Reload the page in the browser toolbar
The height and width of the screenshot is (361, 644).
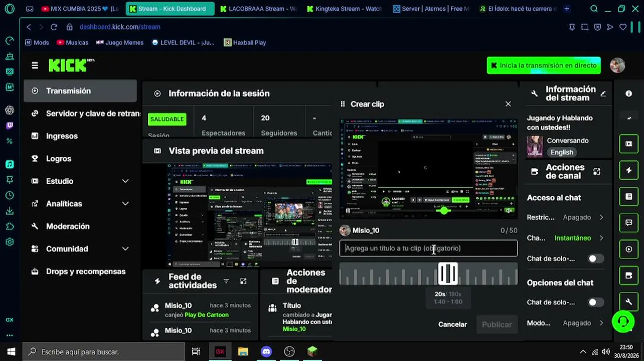click(54, 27)
